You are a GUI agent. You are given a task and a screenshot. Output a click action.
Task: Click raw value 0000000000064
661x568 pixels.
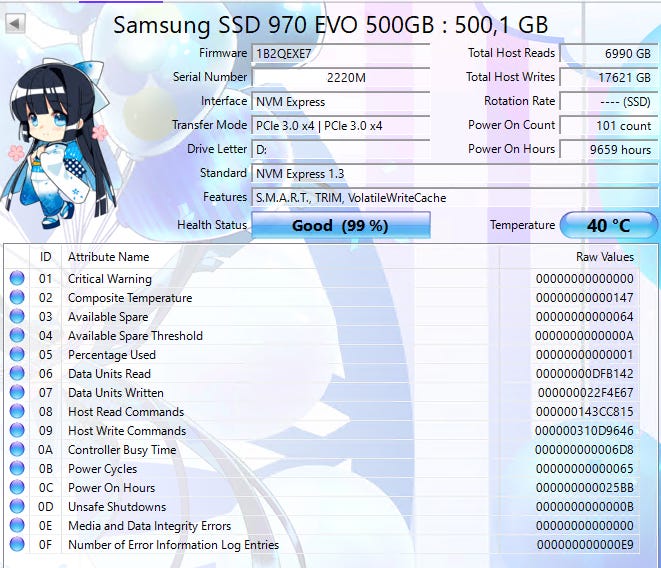[x=585, y=317]
